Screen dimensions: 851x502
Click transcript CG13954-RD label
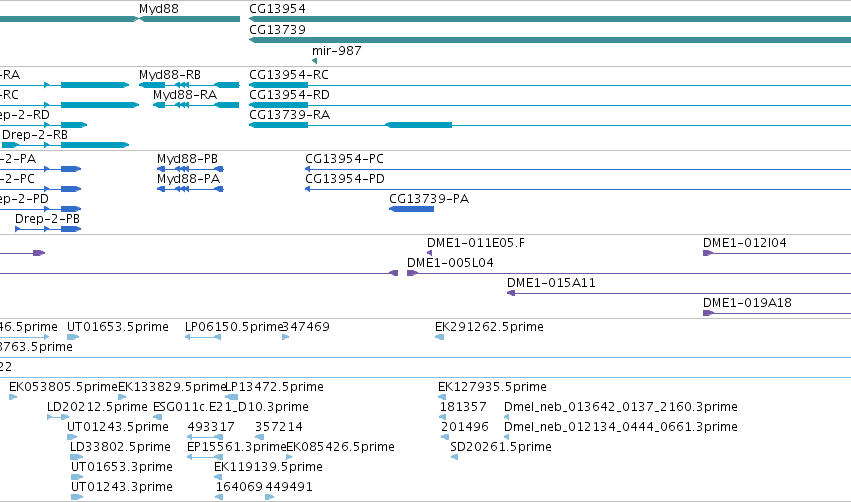pos(289,94)
